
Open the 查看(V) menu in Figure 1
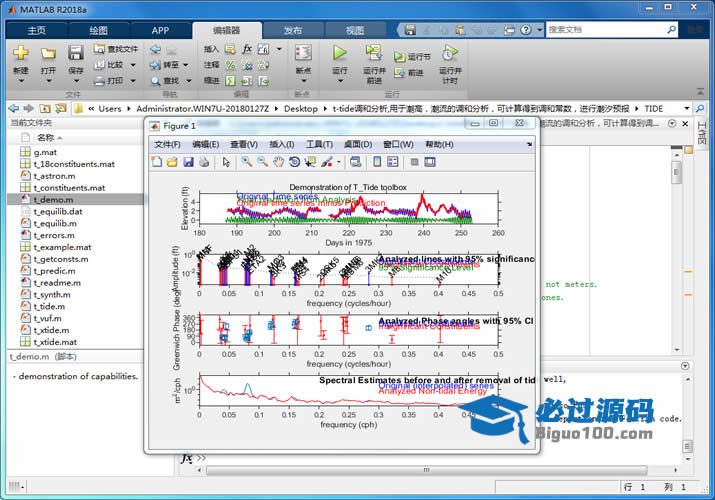point(244,144)
